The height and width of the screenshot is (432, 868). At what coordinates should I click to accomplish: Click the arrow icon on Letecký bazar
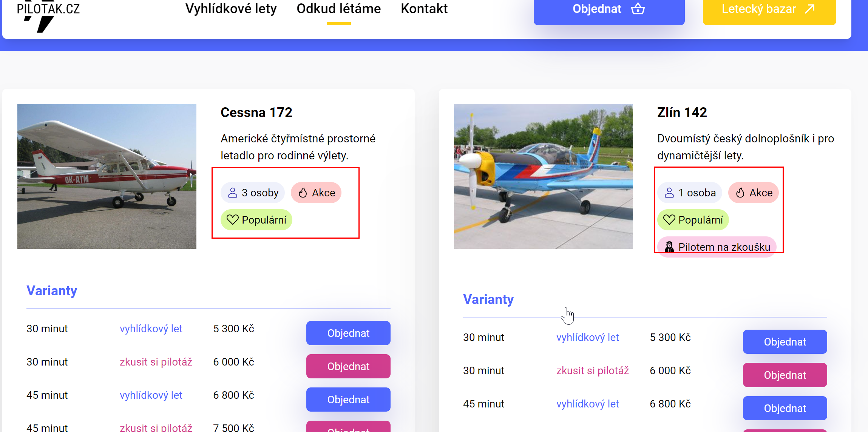pyautogui.click(x=810, y=8)
